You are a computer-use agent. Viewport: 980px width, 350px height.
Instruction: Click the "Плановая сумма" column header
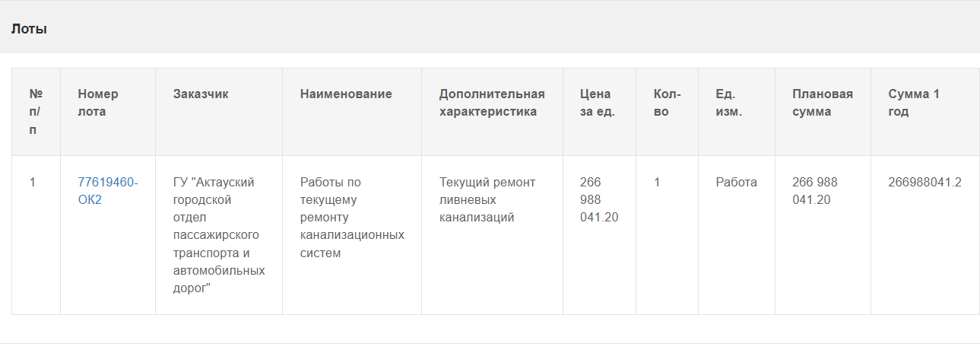(x=822, y=103)
